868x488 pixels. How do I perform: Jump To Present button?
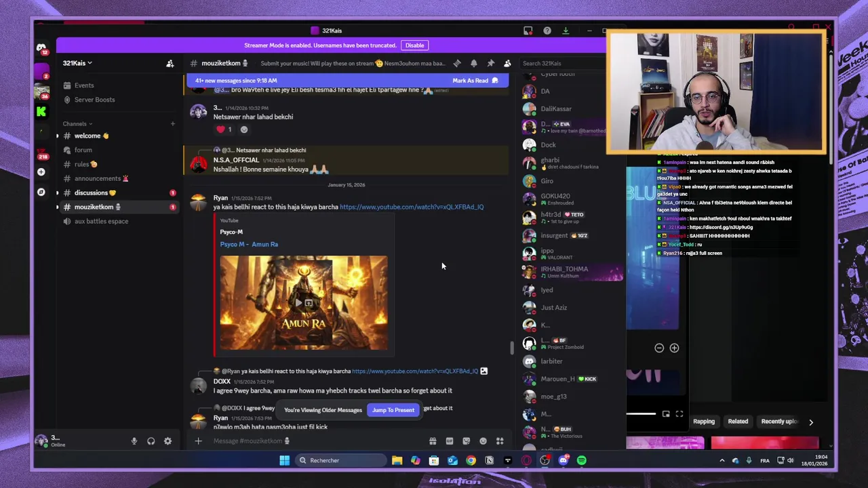(393, 410)
